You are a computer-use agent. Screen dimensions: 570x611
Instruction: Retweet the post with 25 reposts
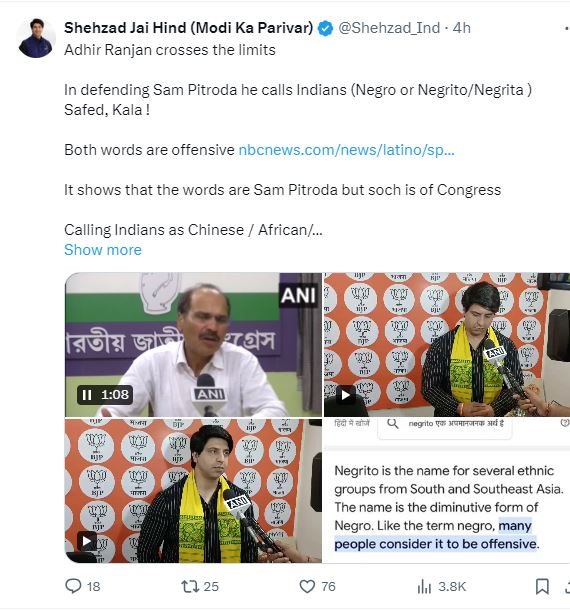pos(200,586)
